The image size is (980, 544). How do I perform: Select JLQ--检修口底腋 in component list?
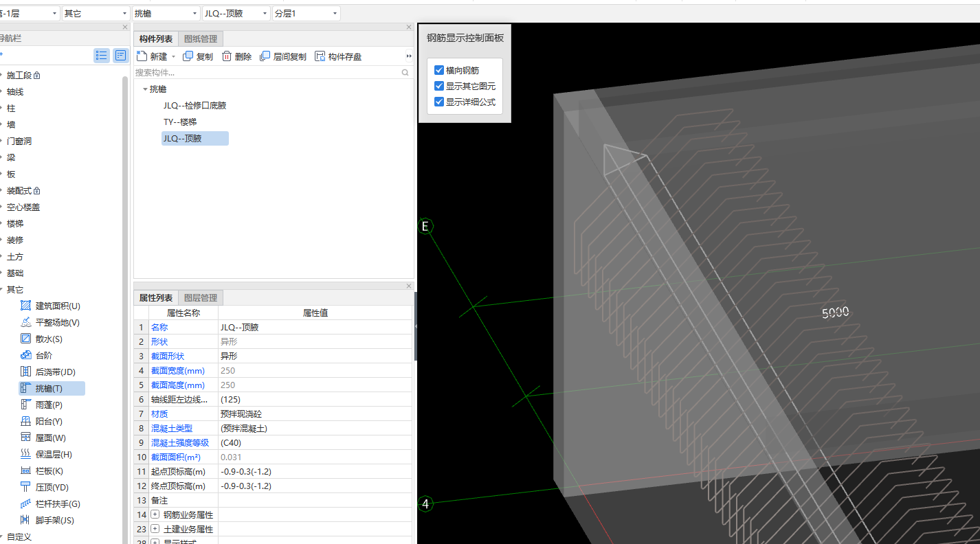tap(195, 105)
